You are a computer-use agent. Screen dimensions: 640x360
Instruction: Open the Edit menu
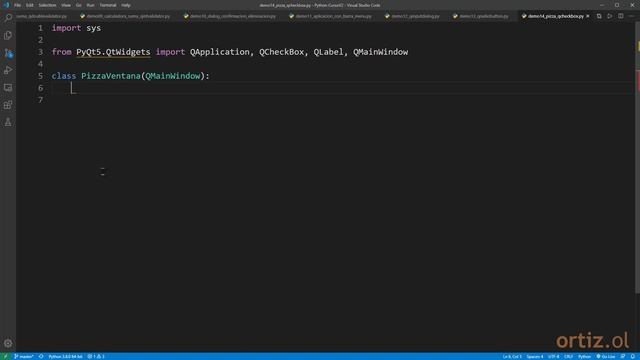(30, 5)
